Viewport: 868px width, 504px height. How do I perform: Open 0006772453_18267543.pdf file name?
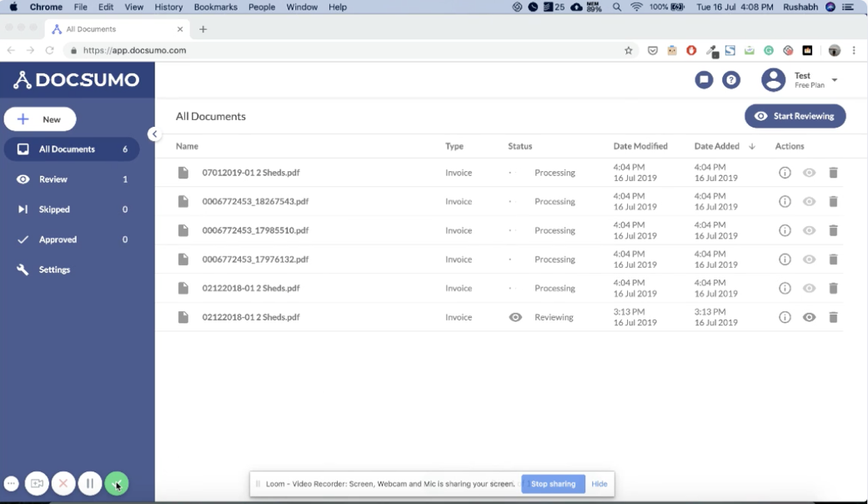click(255, 202)
